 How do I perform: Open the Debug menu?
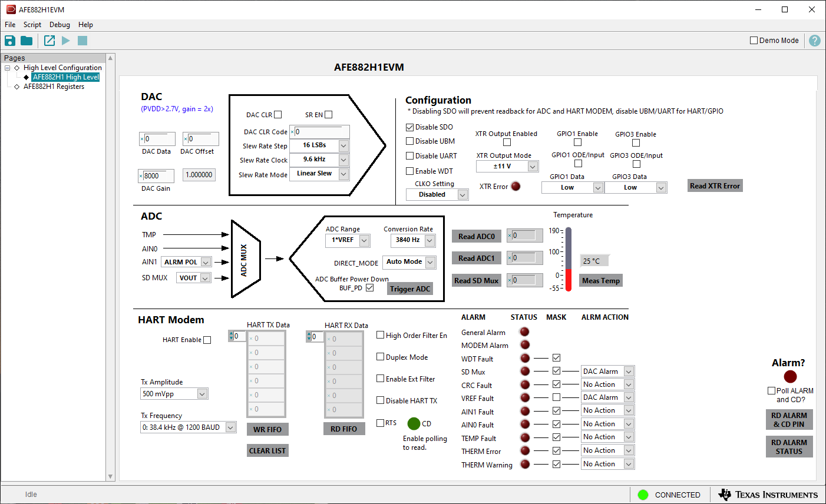coord(60,25)
